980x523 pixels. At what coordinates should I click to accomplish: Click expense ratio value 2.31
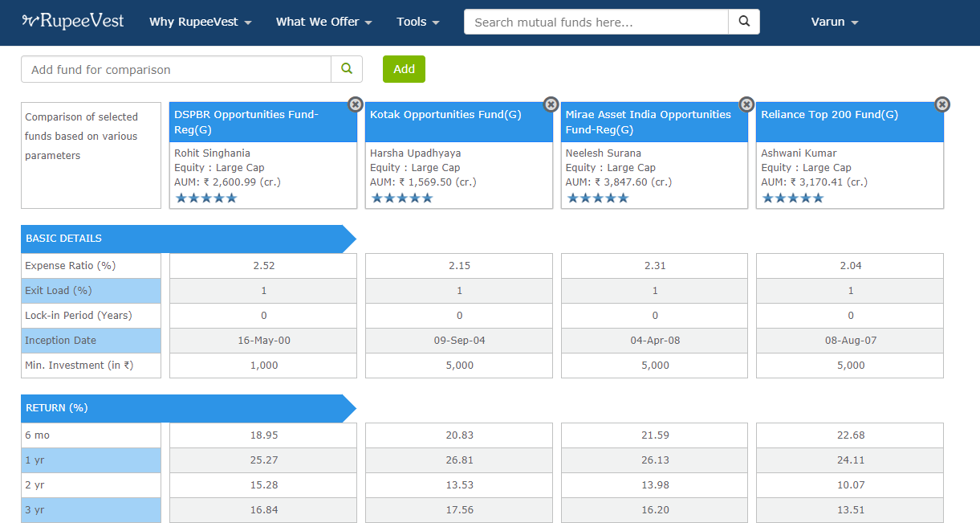tap(655, 265)
